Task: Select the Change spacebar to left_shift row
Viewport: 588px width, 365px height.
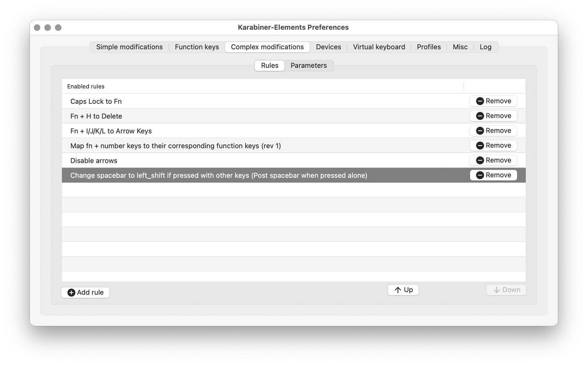Action: [x=294, y=175]
